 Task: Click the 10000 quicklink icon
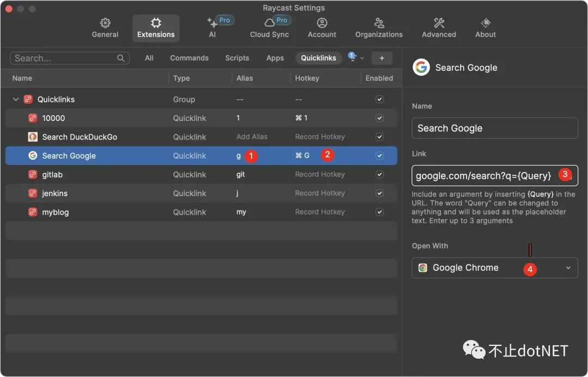33,118
